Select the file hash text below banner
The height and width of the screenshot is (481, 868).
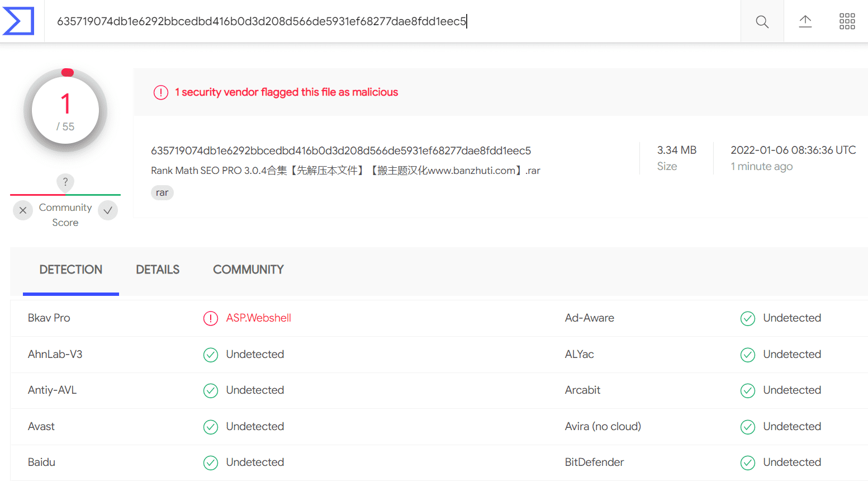[x=341, y=150]
